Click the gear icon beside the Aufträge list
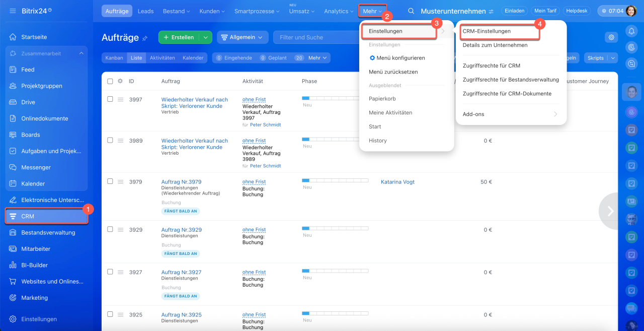 point(611,37)
